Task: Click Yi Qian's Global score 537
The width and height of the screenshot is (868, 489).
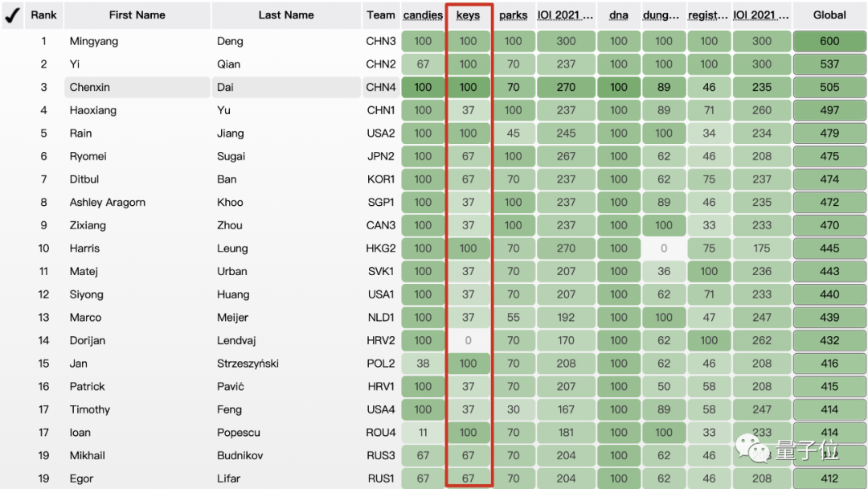Action: (x=829, y=64)
